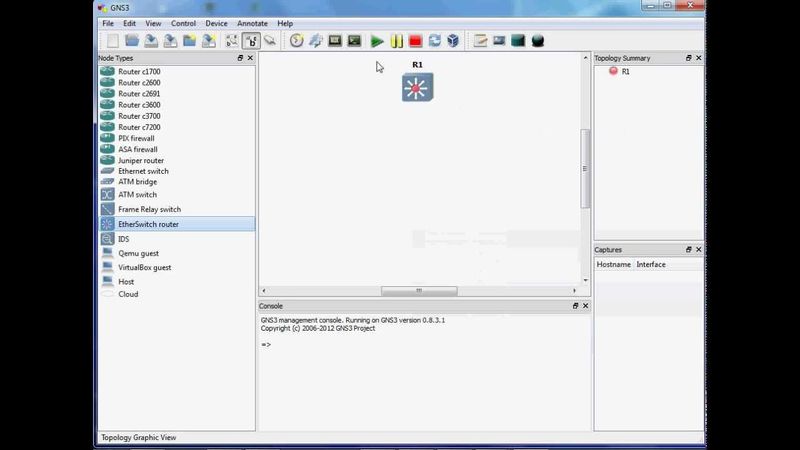The image size is (800, 450).
Task: Select PIX firewall node type
Action: pyautogui.click(x=177, y=138)
